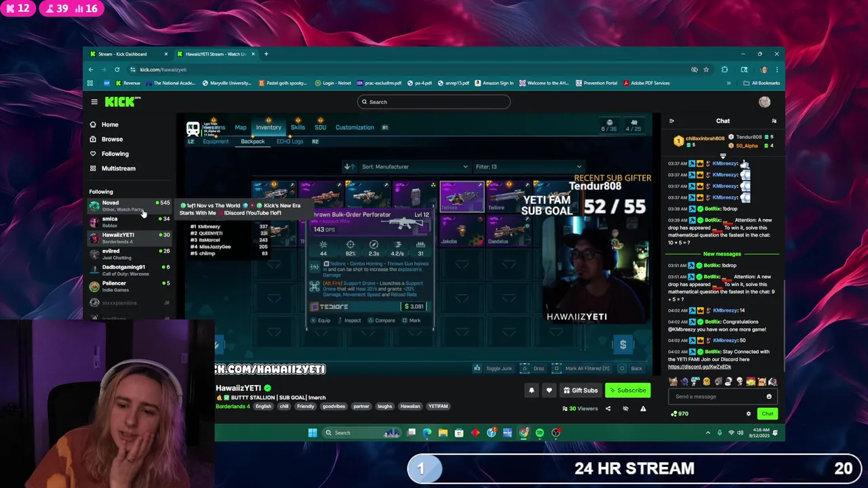Open the browser extensions puzzle icon

coord(724,69)
